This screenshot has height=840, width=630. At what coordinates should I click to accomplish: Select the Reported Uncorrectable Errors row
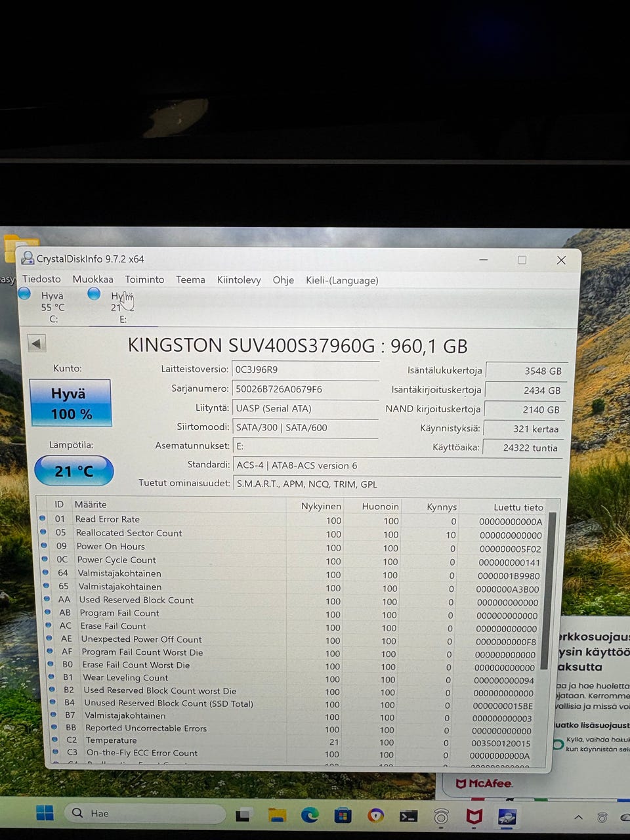294,728
